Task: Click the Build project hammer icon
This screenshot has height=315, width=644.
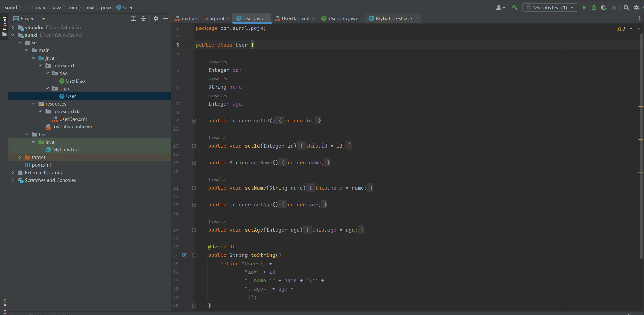Action: pyautogui.click(x=515, y=8)
